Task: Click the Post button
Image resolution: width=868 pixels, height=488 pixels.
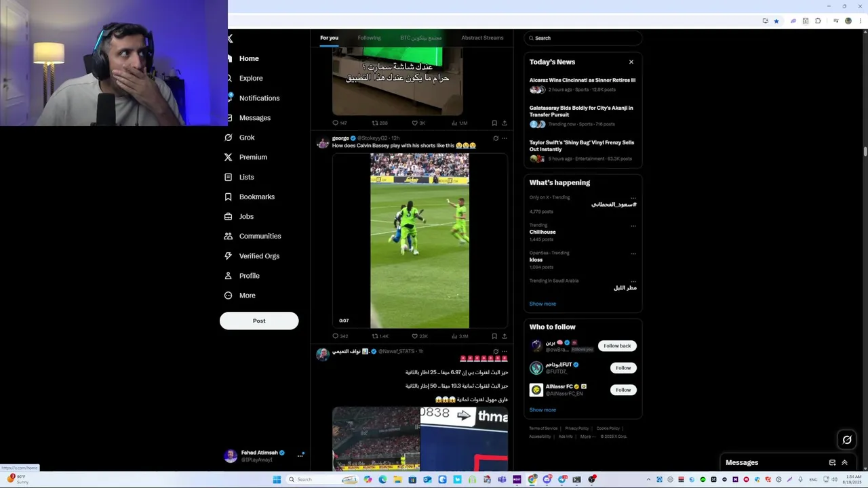Action: [259, 321]
